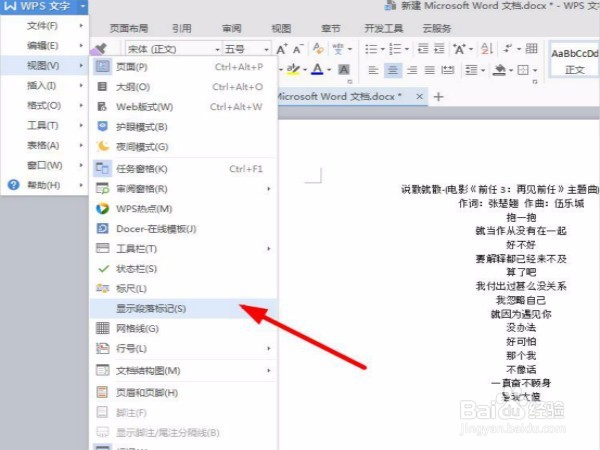Toggle 网格线(G) gridlines

click(183, 328)
